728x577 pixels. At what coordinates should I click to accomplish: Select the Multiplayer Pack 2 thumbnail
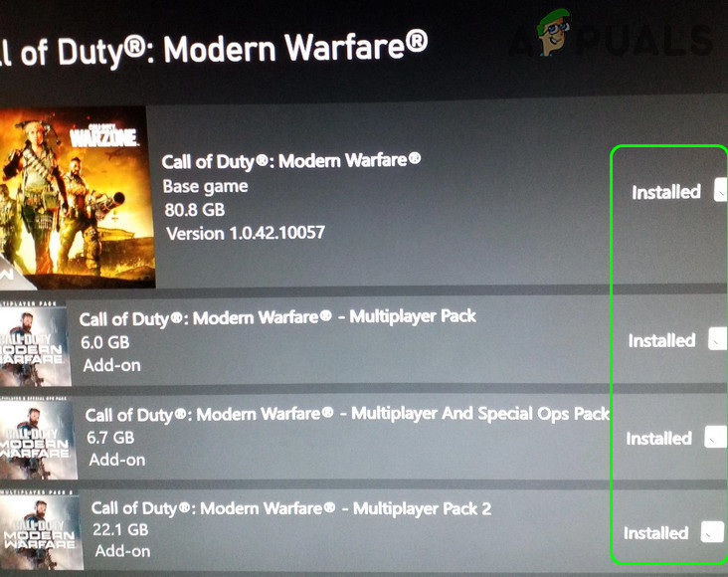(41, 531)
